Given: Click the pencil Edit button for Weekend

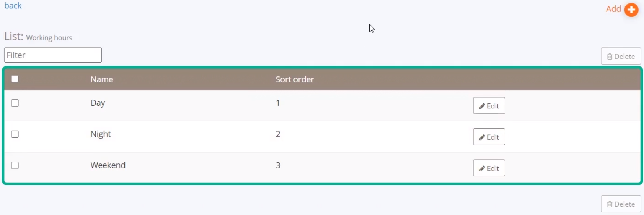Looking at the screenshot, I should [489, 168].
